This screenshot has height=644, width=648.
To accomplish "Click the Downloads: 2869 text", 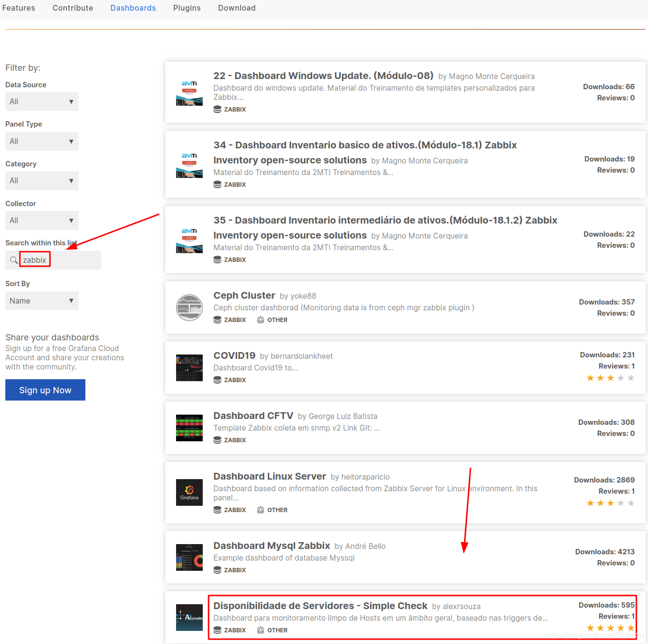I will tap(604, 480).
